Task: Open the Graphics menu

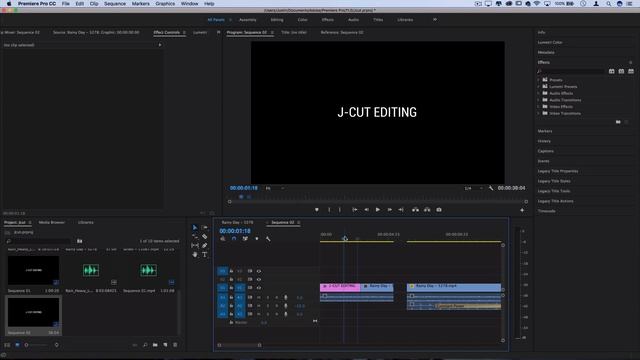Action: point(165,4)
